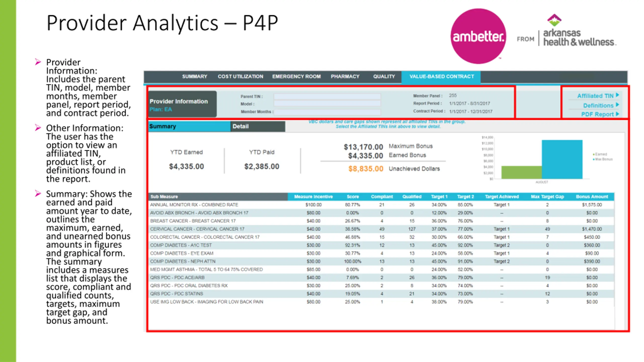This screenshot has width=644, height=362.
Task: Open the Affiliated TIN link
Action: point(595,96)
